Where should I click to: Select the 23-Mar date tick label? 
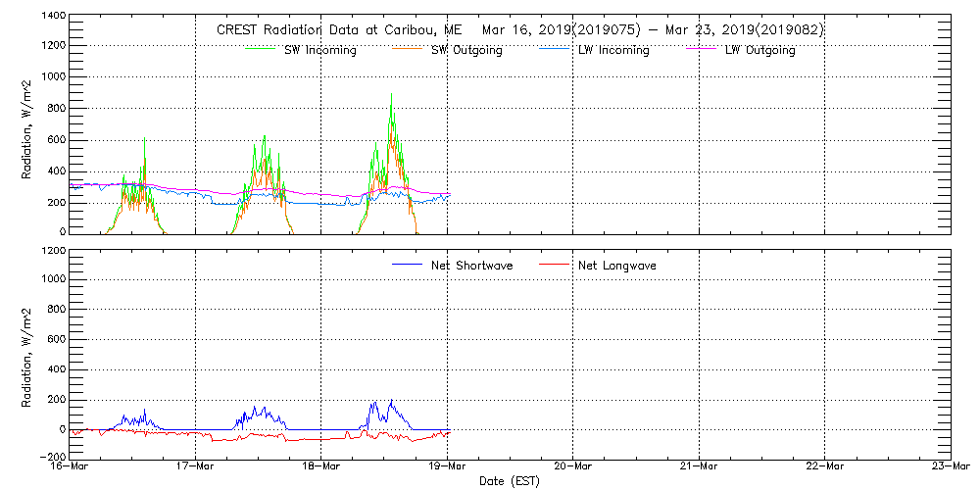[x=951, y=468]
